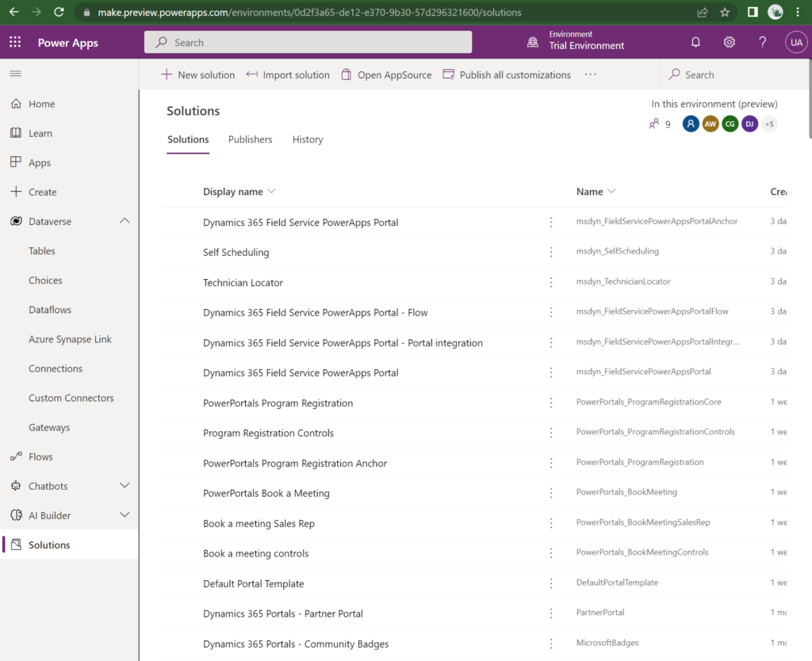This screenshot has width=812, height=661.
Task: Open more options for Default Portal Template
Action: click(551, 583)
